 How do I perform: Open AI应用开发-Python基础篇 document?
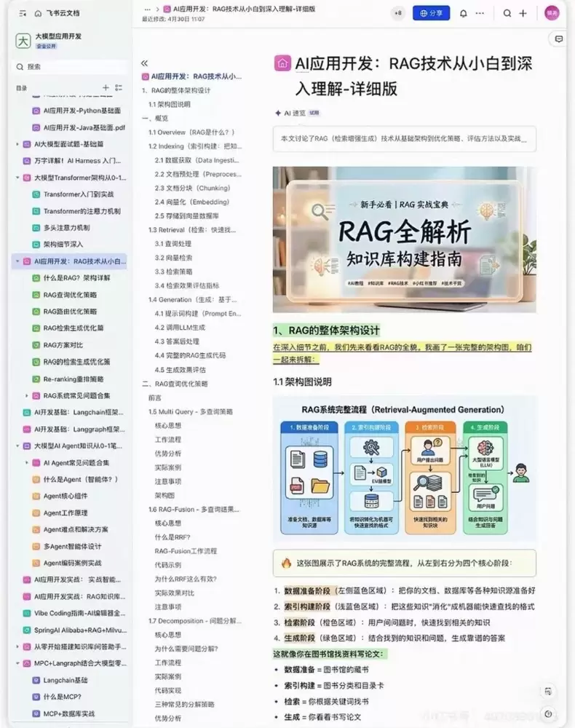82,111
